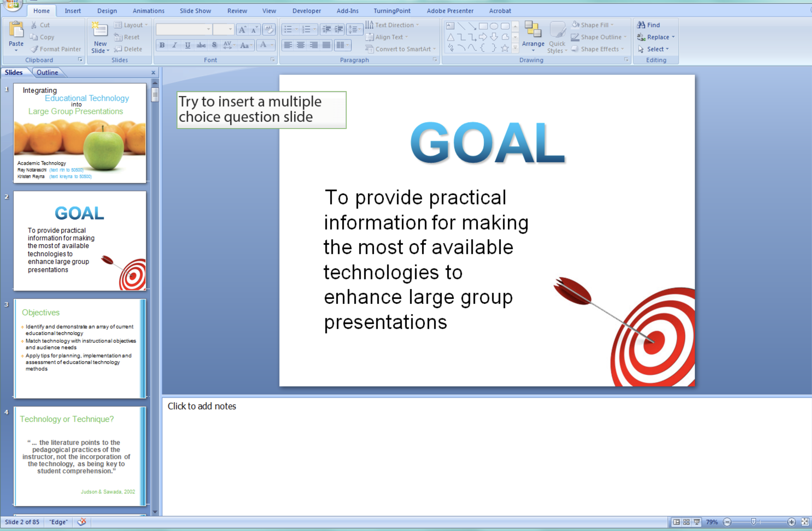Select the Objectives slide thumbnail
Screen dimensions: 812x531
click(x=80, y=348)
